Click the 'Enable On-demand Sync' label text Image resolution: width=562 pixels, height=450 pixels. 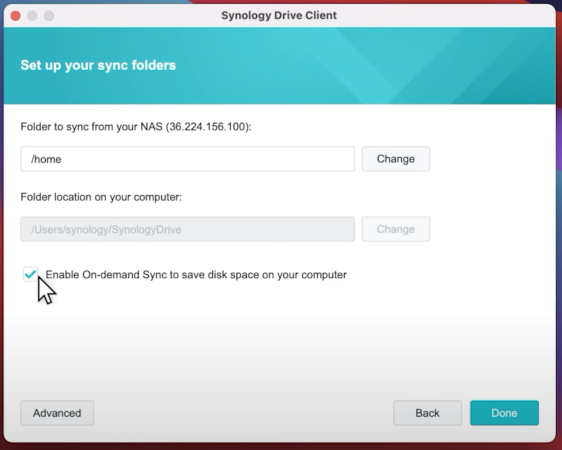pos(196,275)
